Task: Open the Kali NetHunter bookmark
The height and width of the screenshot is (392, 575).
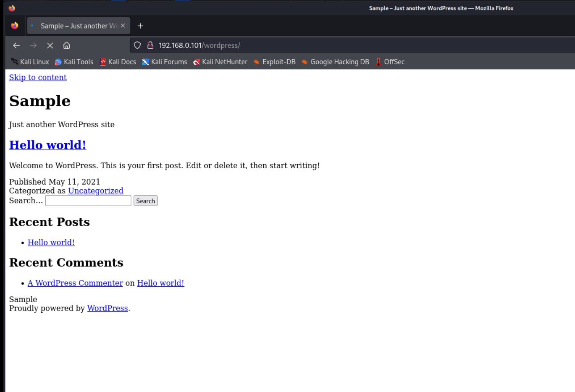Action: point(220,62)
